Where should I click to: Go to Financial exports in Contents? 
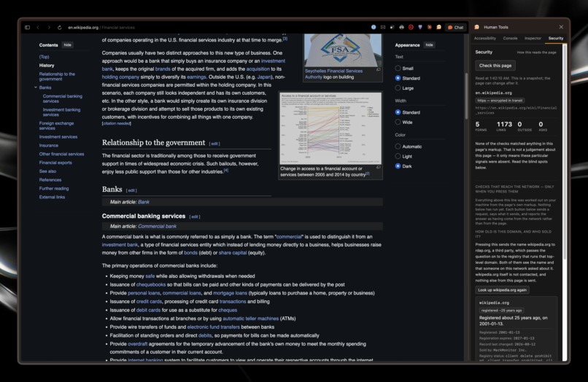55,163
